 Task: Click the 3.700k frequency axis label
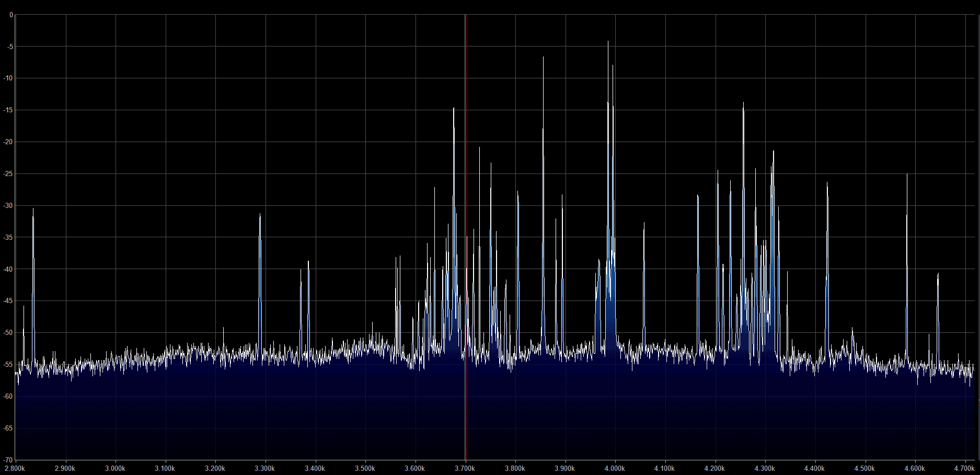(x=465, y=469)
